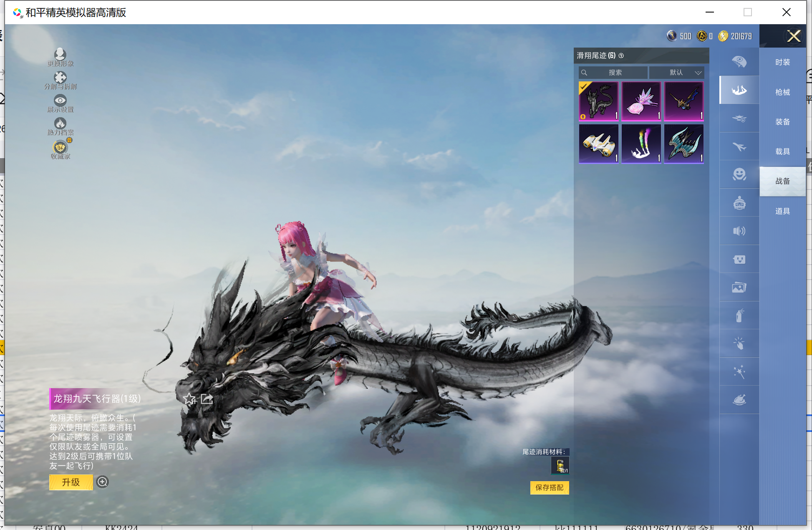812x530 pixels.
Task: Switch to the 时装 tab
Action: click(x=782, y=62)
